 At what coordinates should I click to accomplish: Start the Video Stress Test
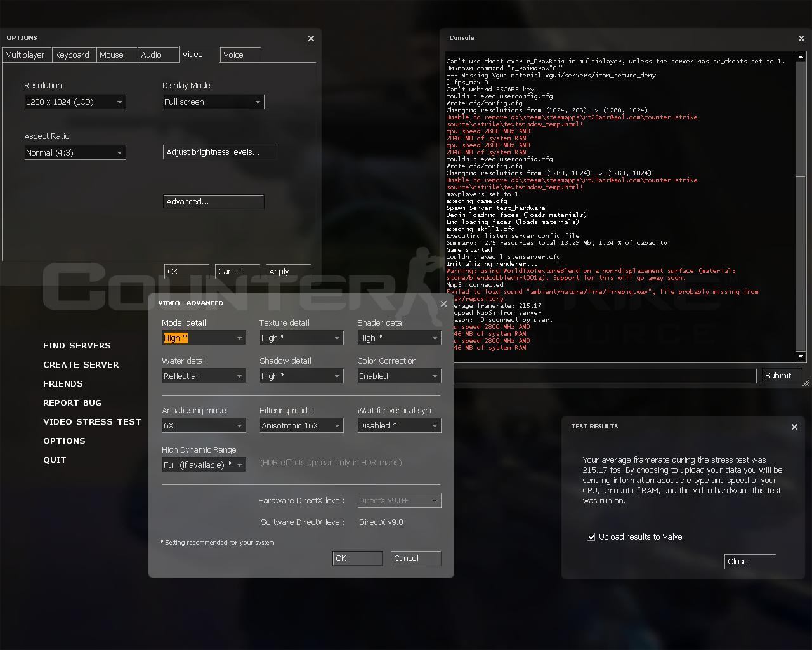point(92,421)
